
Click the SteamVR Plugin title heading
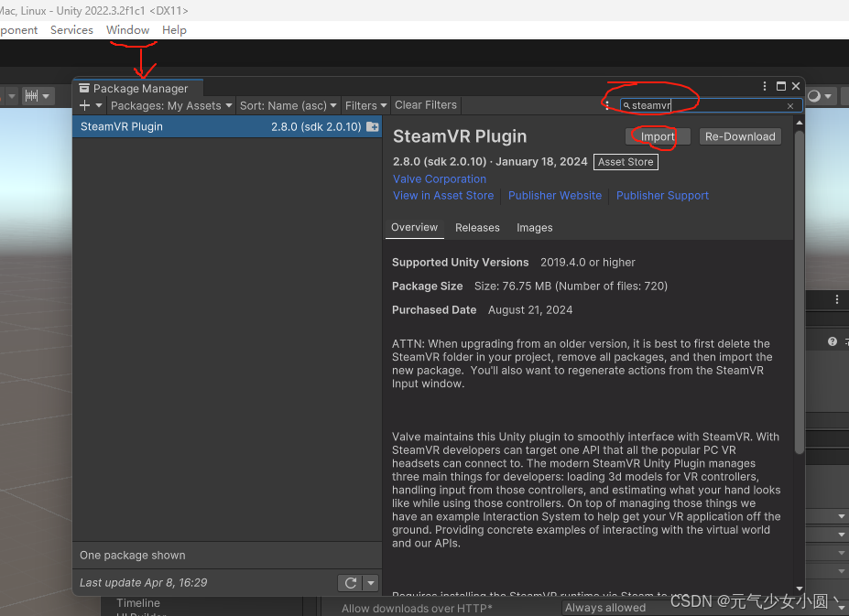click(x=460, y=136)
